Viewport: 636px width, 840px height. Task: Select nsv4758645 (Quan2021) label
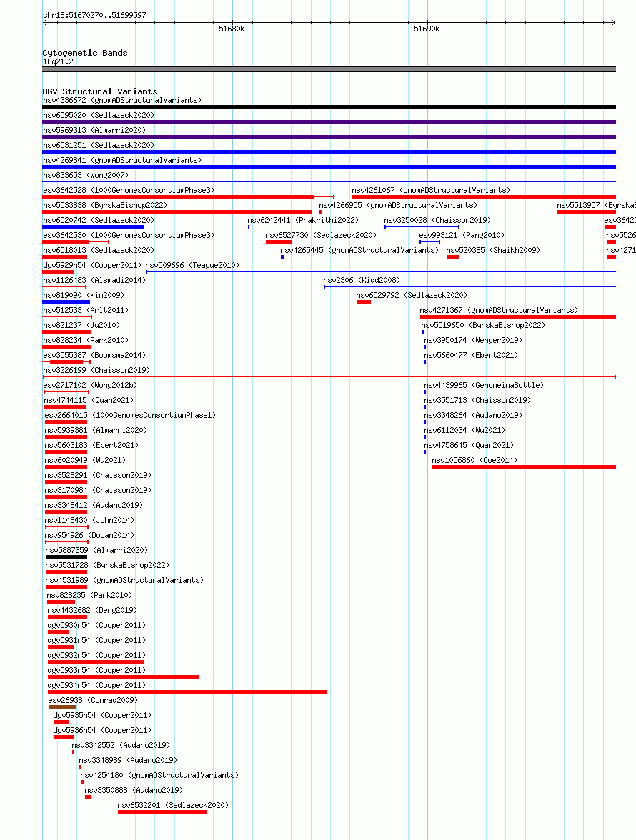pos(469,445)
